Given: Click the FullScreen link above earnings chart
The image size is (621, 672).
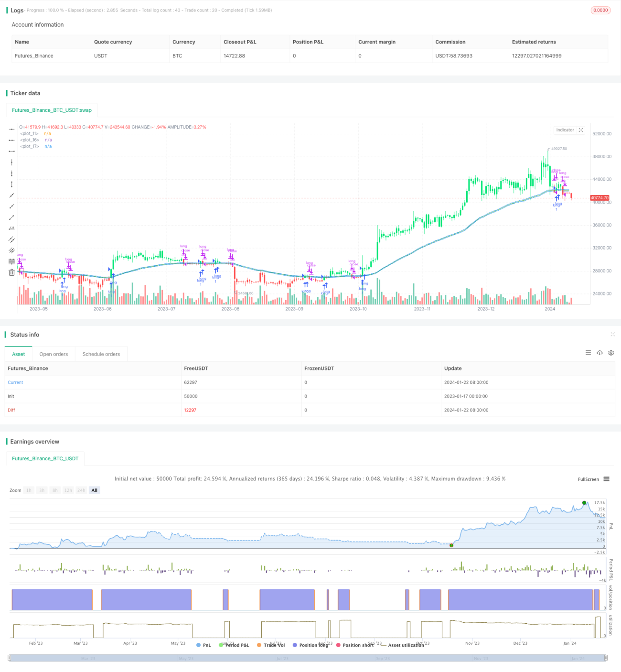Looking at the screenshot, I should coord(588,479).
